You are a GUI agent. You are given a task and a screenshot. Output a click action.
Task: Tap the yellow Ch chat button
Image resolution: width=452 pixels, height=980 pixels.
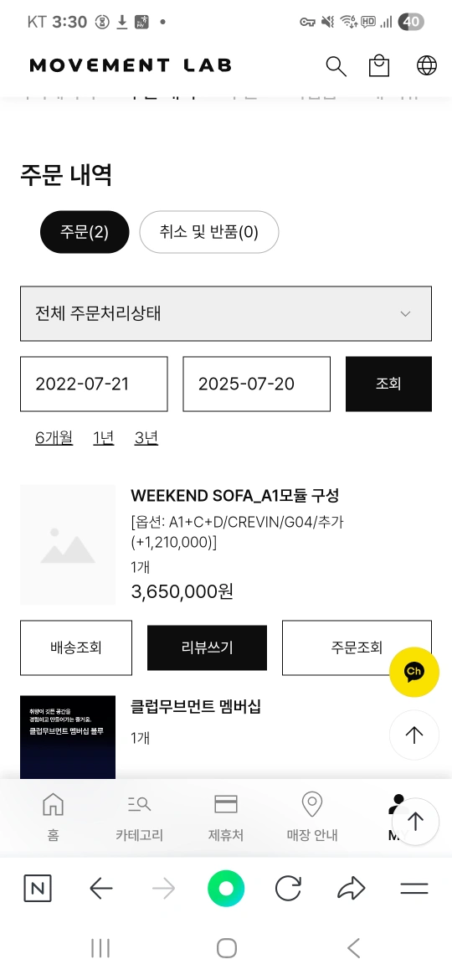[414, 672]
